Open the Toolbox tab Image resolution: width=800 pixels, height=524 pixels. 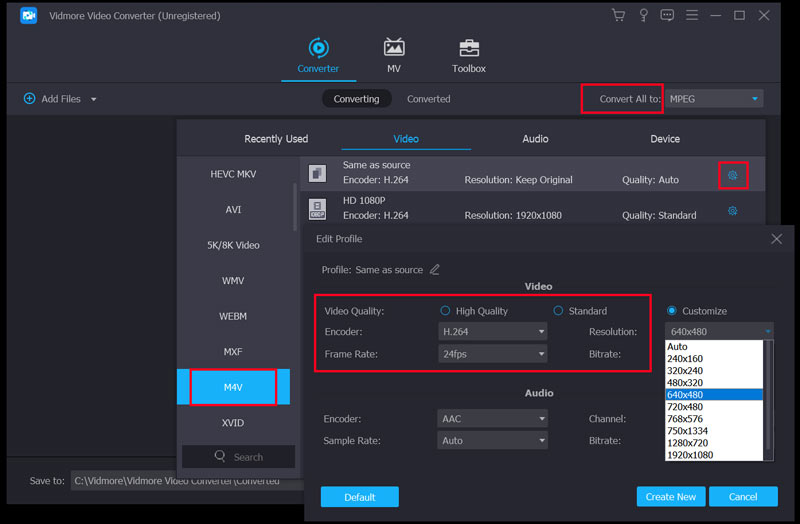coord(468,56)
